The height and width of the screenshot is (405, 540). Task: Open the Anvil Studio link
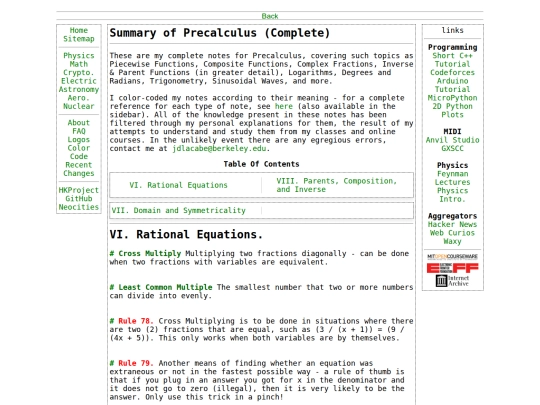pyautogui.click(x=452, y=140)
